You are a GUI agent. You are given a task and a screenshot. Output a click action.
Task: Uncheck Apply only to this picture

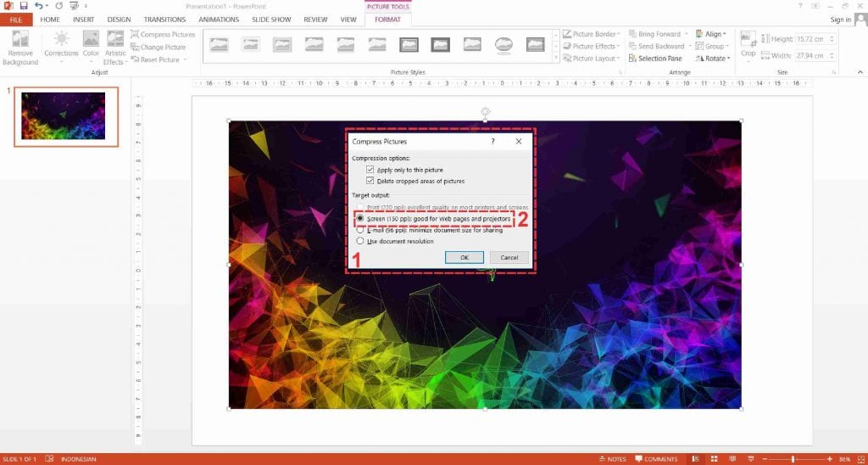[x=370, y=170]
